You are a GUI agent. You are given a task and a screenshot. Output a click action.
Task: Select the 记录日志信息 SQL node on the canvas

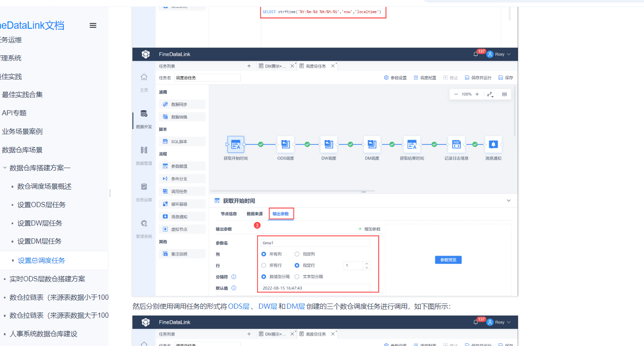456,144
